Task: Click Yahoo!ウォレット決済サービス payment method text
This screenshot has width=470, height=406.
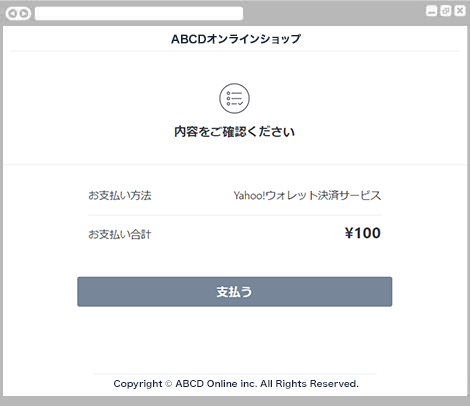Action: coord(307,195)
